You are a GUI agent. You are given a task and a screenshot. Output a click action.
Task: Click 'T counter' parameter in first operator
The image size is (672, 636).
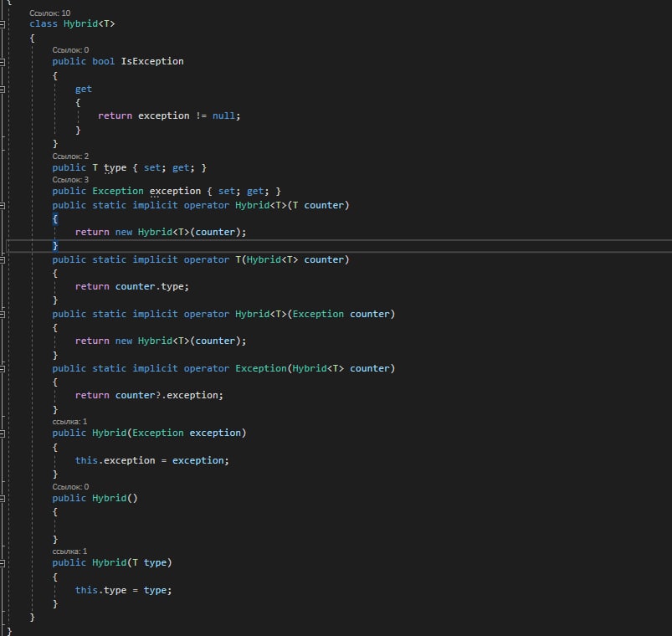point(318,206)
